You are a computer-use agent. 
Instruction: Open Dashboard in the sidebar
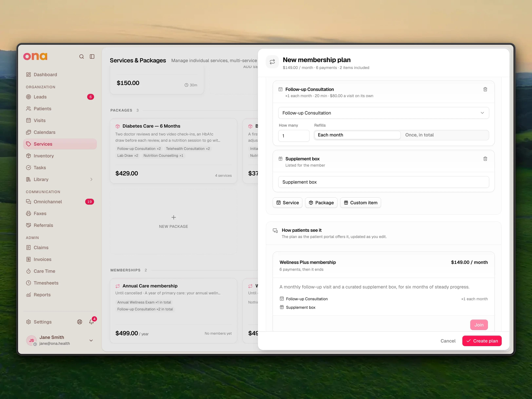60,75
